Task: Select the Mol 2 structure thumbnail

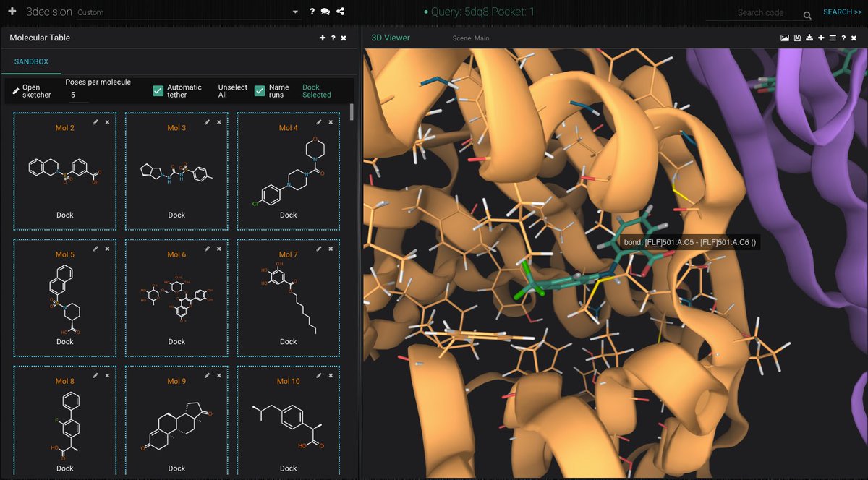Action: 65,171
